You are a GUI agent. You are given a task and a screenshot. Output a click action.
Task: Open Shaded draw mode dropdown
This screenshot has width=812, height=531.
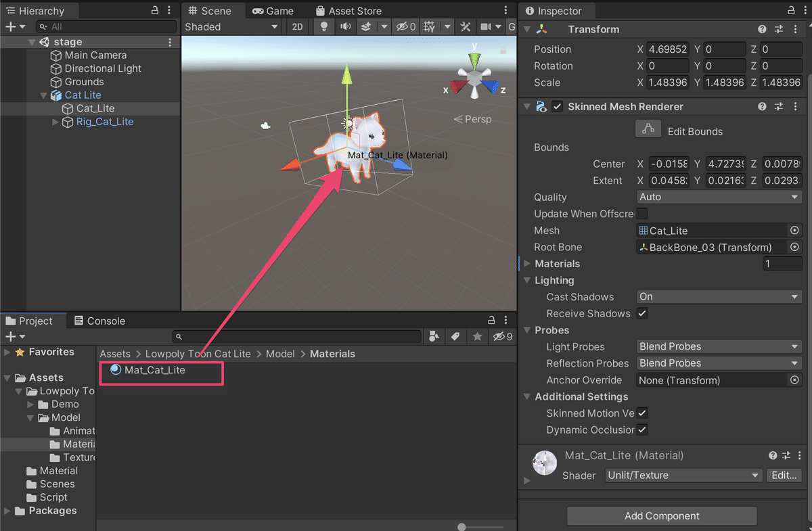pos(231,27)
